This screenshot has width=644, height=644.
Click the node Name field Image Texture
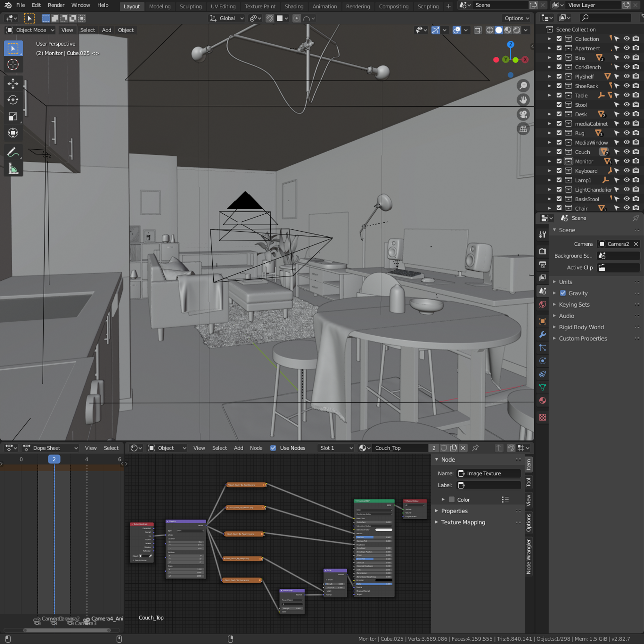pyautogui.click(x=489, y=473)
